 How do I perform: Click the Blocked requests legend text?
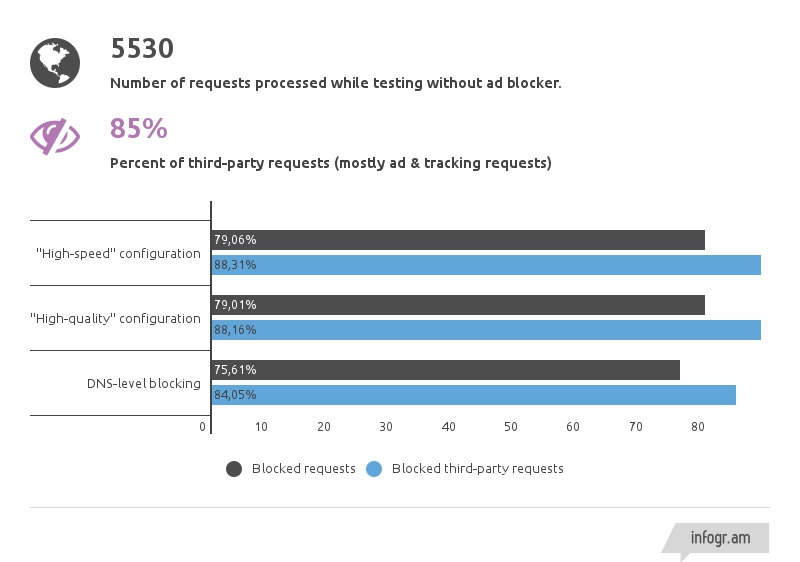[303, 468]
